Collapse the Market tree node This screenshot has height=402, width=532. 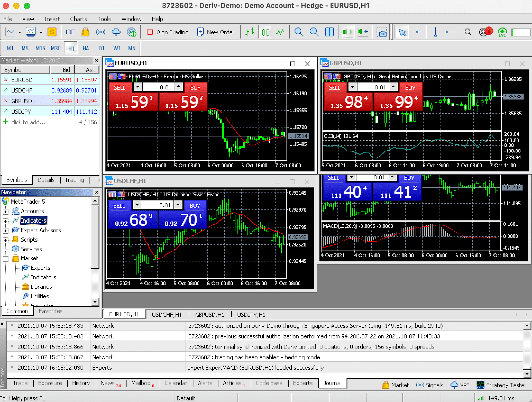pos(6,259)
